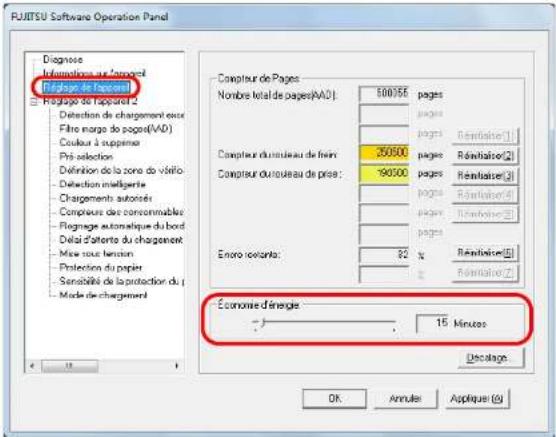Screen dimensions: 556x437
Task: Select Mise sous tension item
Action: tap(96, 254)
